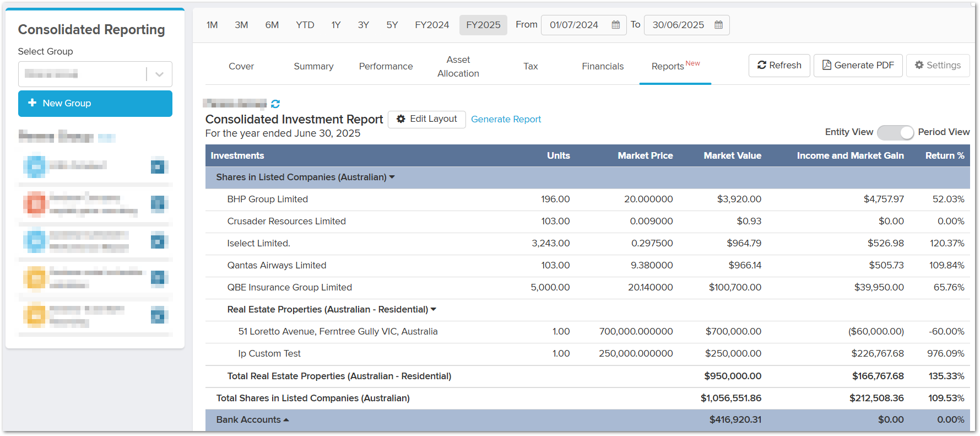Click the Total Shares in Listed Companies value $1,056,551.86

(x=730, y=398)
